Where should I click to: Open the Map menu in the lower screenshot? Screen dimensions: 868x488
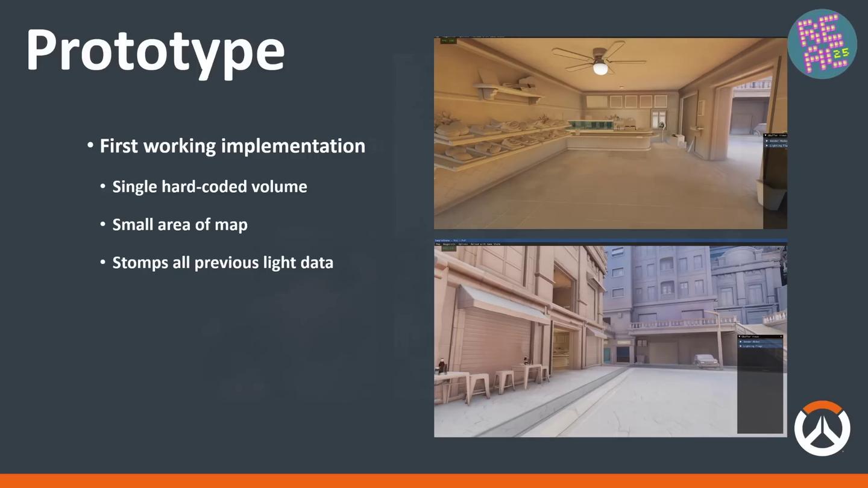click(x=438, y=244)
